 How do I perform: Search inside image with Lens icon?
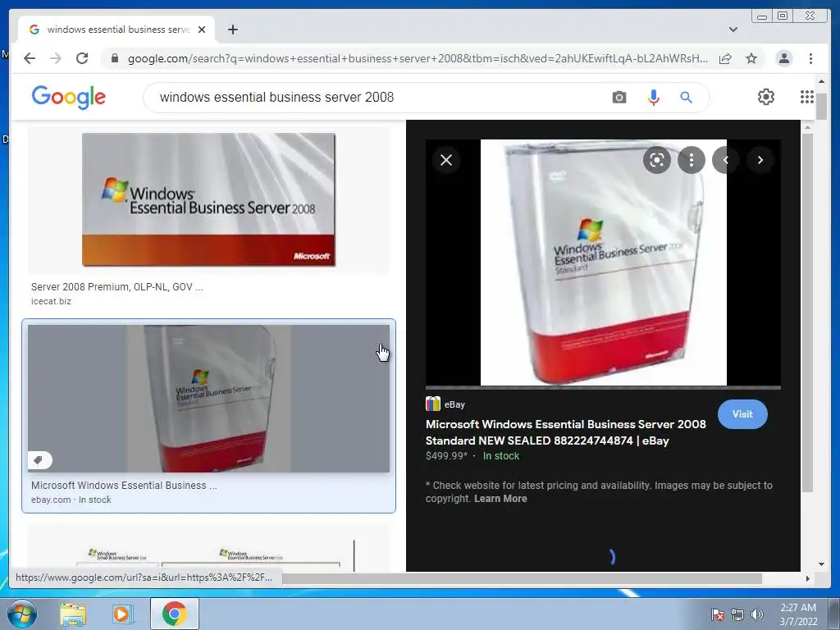pyautogui.click(x=657, y=160)
